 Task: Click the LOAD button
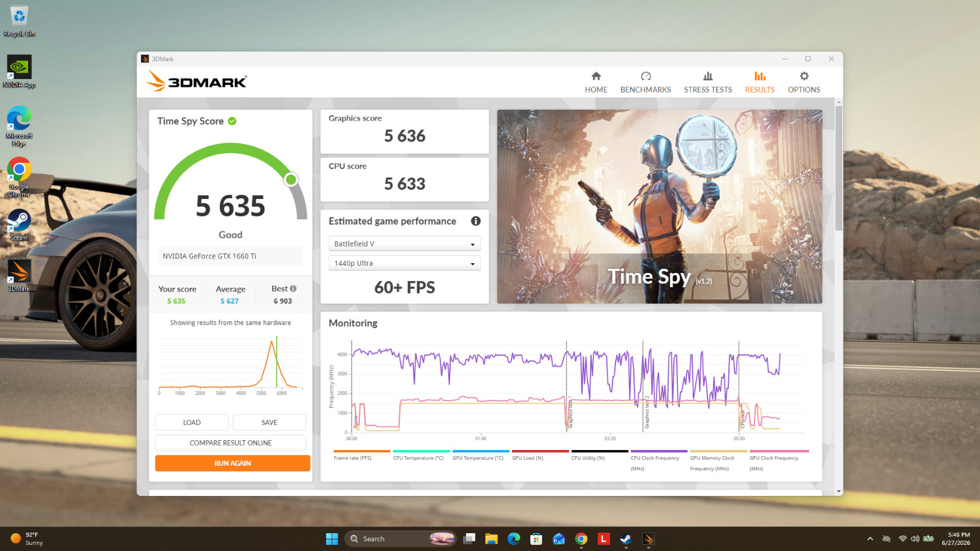coord(192,422)
